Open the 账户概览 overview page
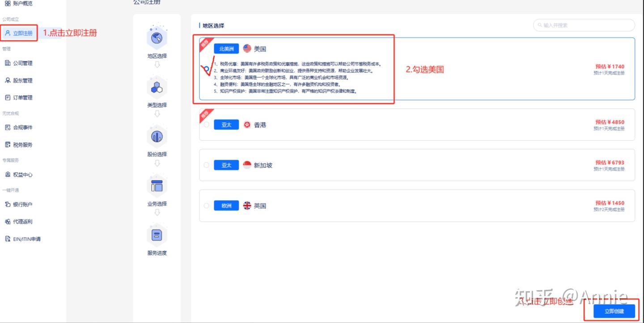 pyautogui.click(x=20, y=4)
